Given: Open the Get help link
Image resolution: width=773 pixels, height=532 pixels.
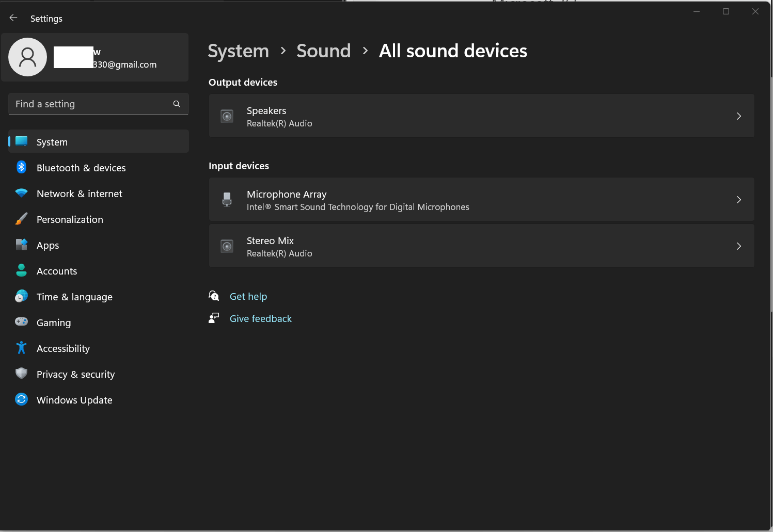Looking at the screenshot, I should tap(248, 296).
